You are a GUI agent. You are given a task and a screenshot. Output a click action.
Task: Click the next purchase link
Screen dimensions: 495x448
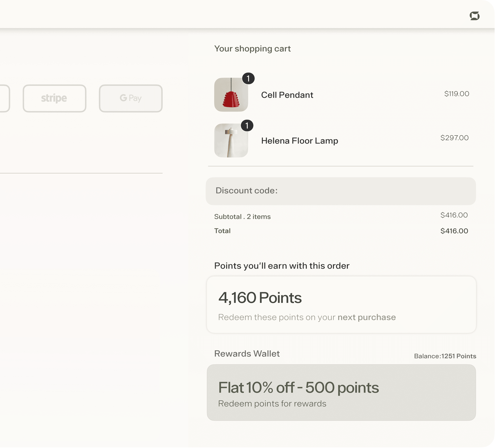[x=366, y=317]
